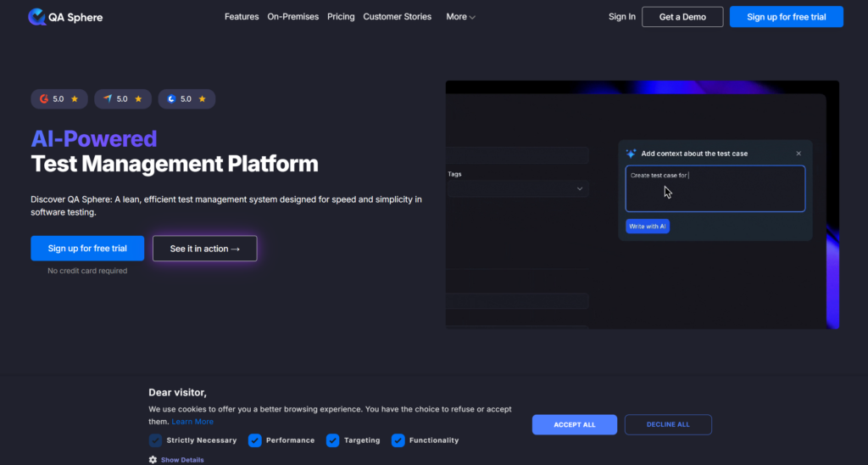Uncheck the Targeting cookies checkbox
This screenshot has height=465, width=868.
[332, 440]
